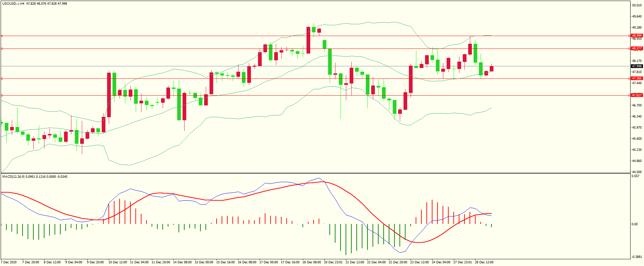Click the 50.010 value on price scale
Image resolution: width=644 pixels, height=266 pixels.
point(636,5)
